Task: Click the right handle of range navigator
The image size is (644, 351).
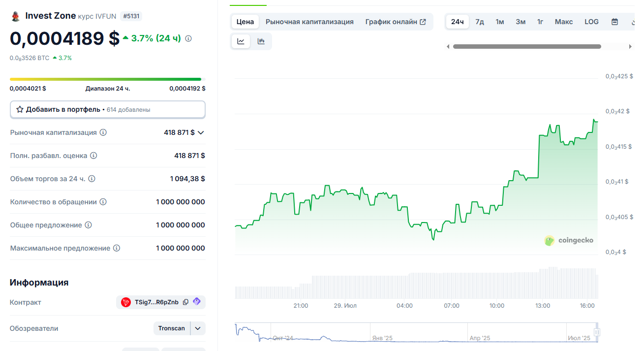Action: point(597,332)
